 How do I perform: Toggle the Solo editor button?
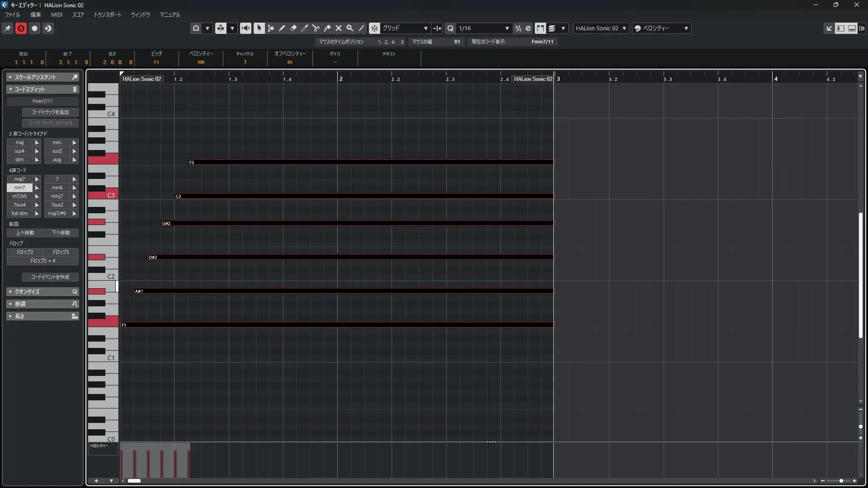click(21, 28)
